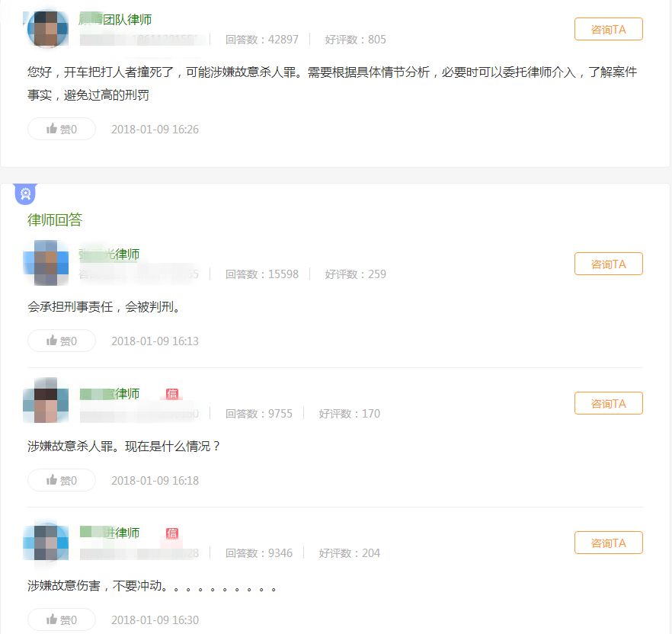Open name link of lawyer answering 涉嫌故意伤害

pyautogui.click(x=110, y=533)
